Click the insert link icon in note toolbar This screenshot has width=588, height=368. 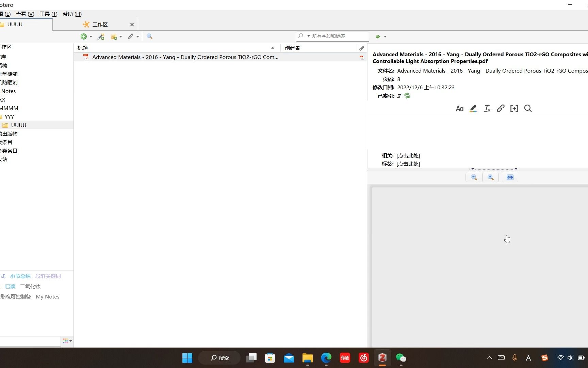(x=500, y=108)
